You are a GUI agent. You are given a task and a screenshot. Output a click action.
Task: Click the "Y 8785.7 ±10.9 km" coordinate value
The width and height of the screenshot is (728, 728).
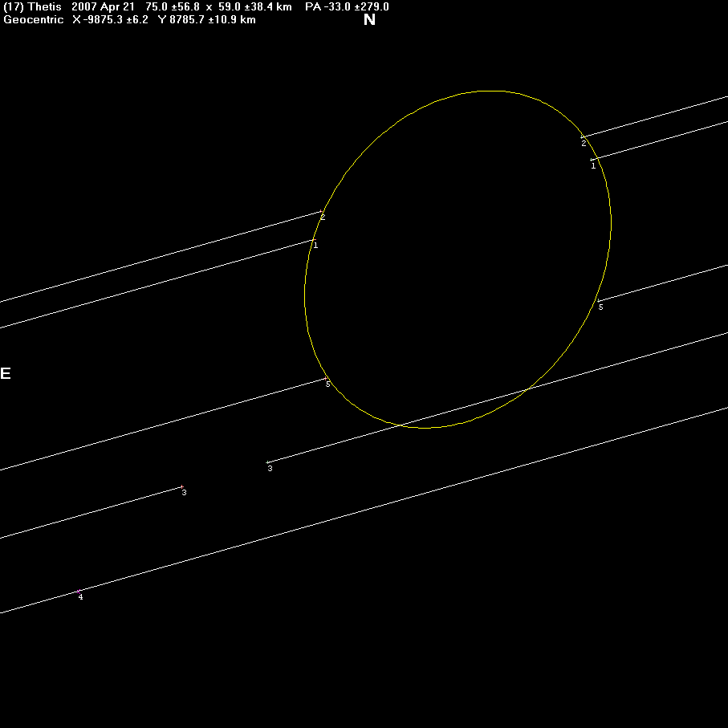tap(207, 20)
